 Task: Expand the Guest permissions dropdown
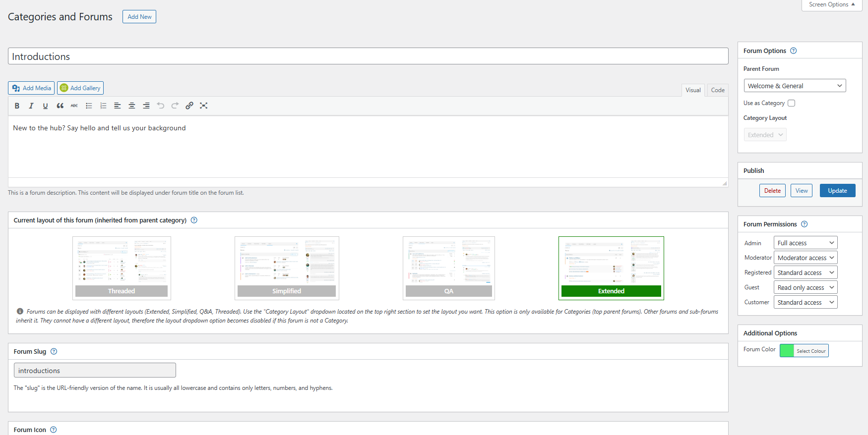[805, 287]
